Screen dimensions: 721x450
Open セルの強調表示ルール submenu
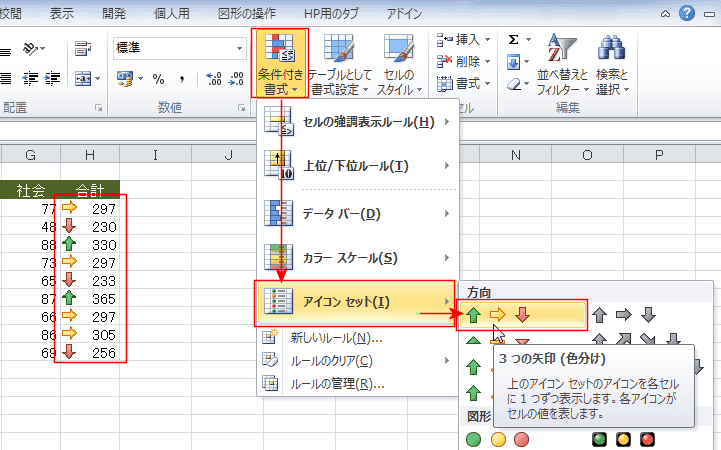358,122
